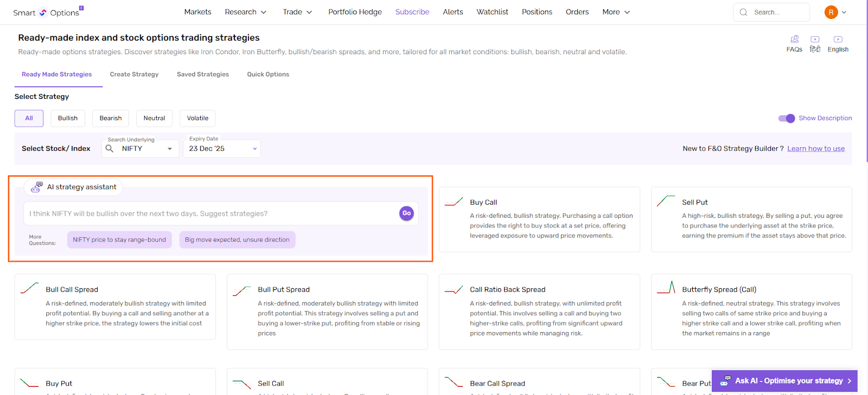This screenshot has width=868, height=395.
Task: Click the English video tutorial icon
Action: click(838, 40)
